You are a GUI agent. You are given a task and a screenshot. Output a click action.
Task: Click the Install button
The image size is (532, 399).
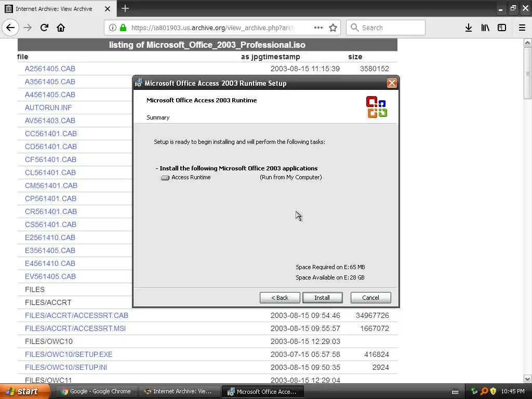(x=322, y=298)
